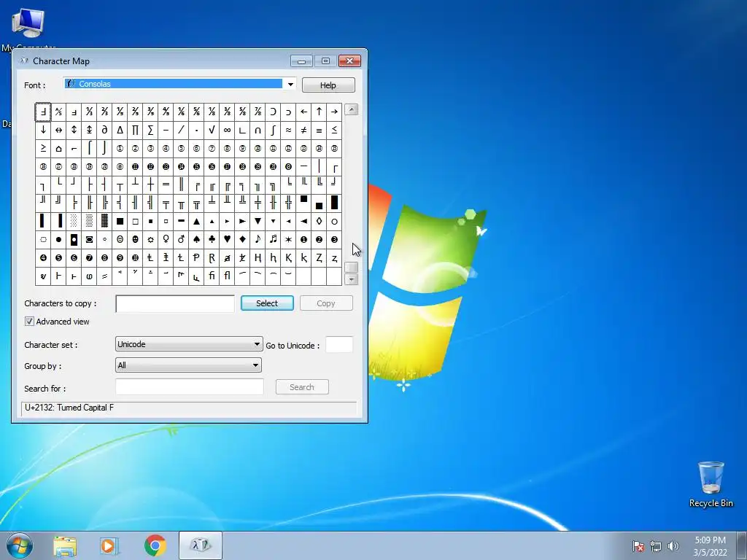Screen dimensions: 747x560
Task: Click into the Search for text field
Action: (190, 387)
